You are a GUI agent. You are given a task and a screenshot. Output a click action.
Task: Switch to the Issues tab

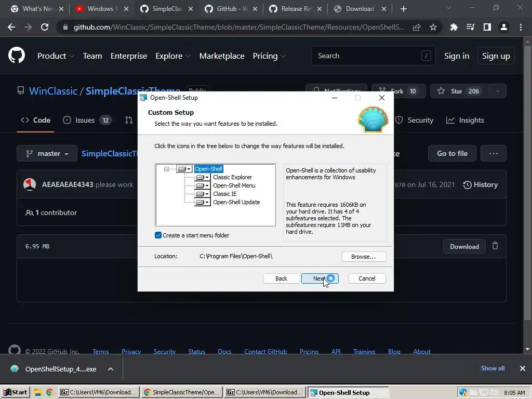(x=87, y=120)
